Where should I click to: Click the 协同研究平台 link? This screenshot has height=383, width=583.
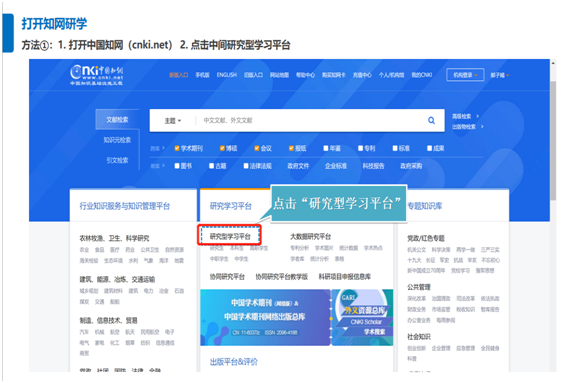227,277
